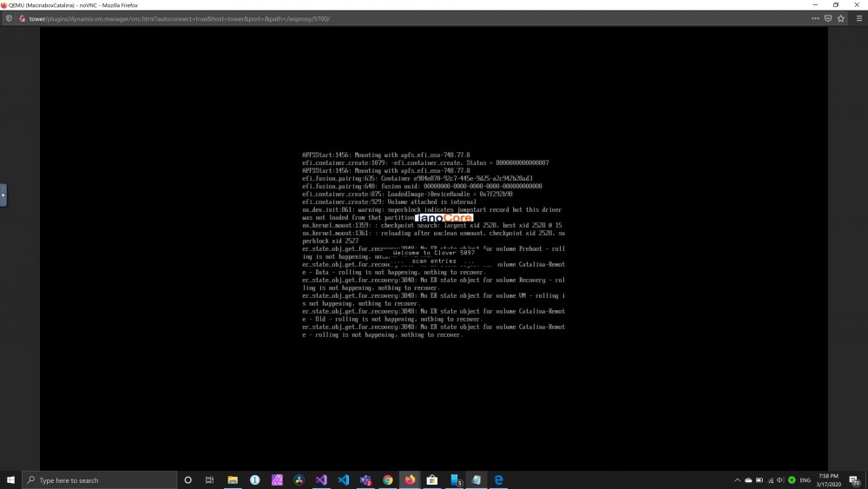Viewport: 868px width, 489px height.
Task: Open Microsoft Teams from the taskbar
Action: coord(365,480)
